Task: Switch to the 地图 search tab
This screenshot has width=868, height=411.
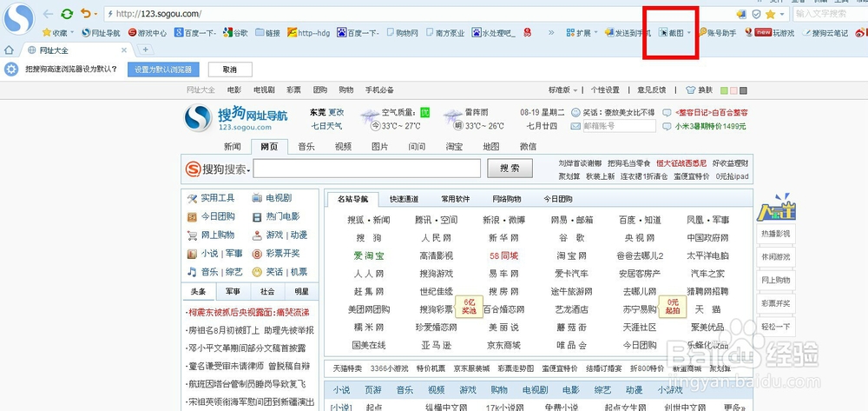Action: [491, 147]
